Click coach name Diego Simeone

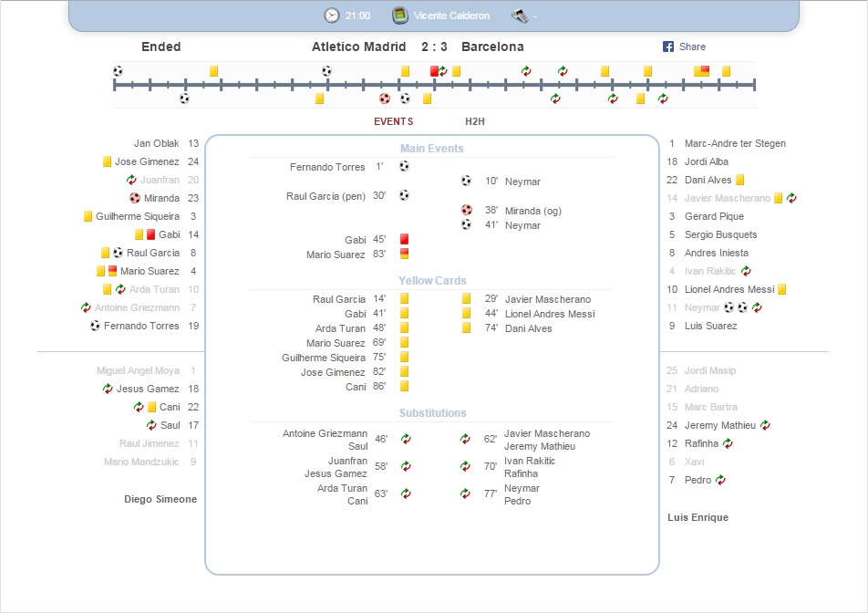(x=160, y=499)
